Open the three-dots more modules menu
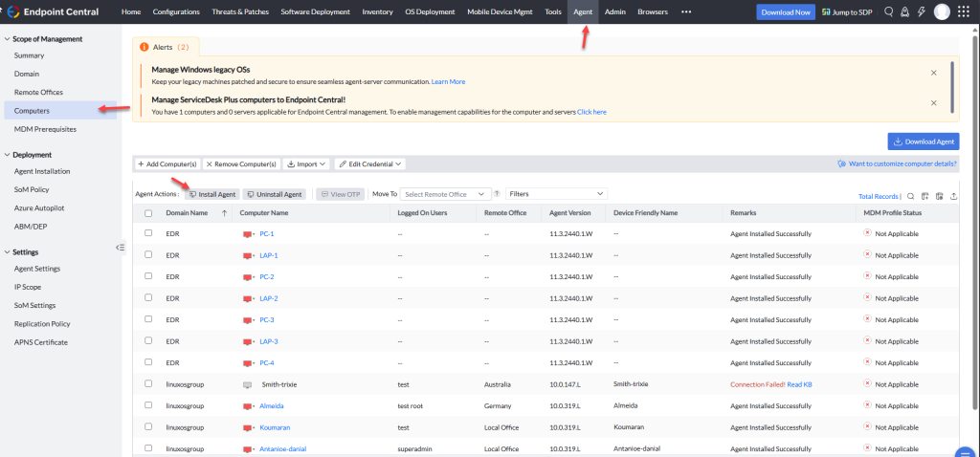Screen dimensions: 980x457 [x=686, y=11]
